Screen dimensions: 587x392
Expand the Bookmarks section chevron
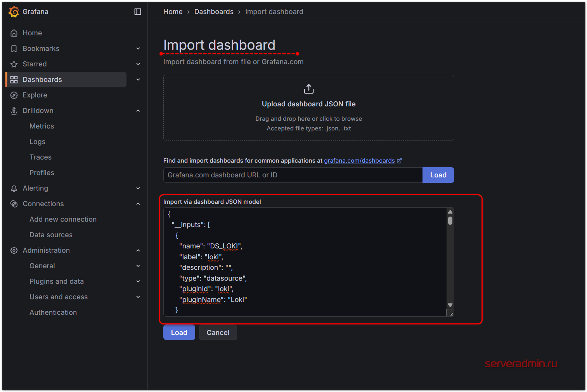(x=138, y=49)
